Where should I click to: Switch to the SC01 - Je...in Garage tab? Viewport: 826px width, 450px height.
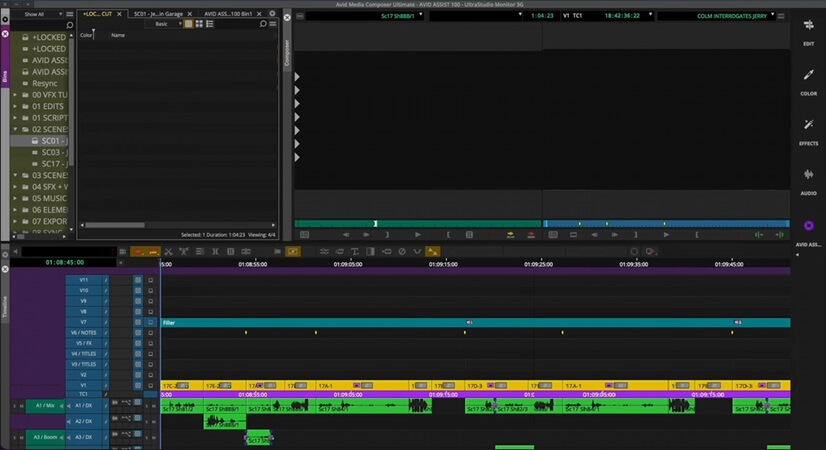point(158,14)
